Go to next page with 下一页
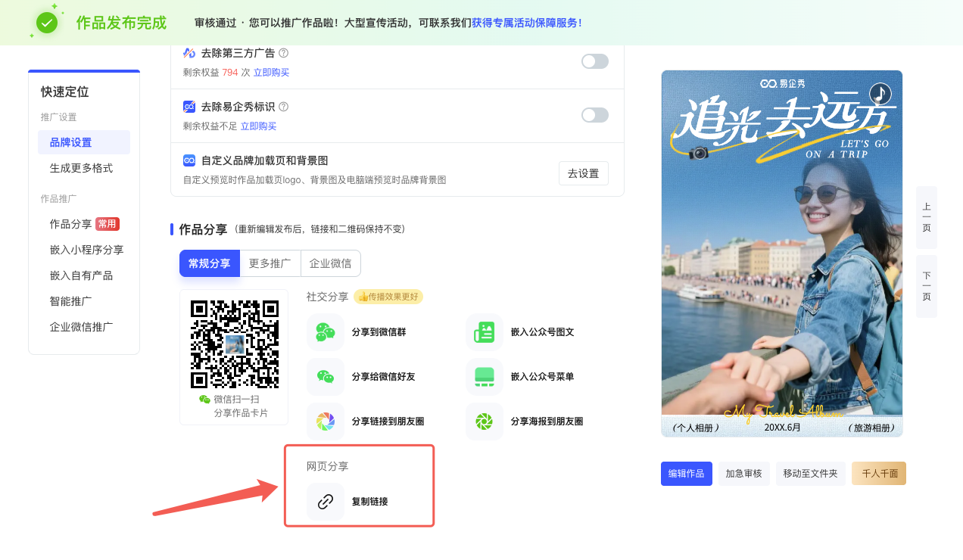 point(926,286)
